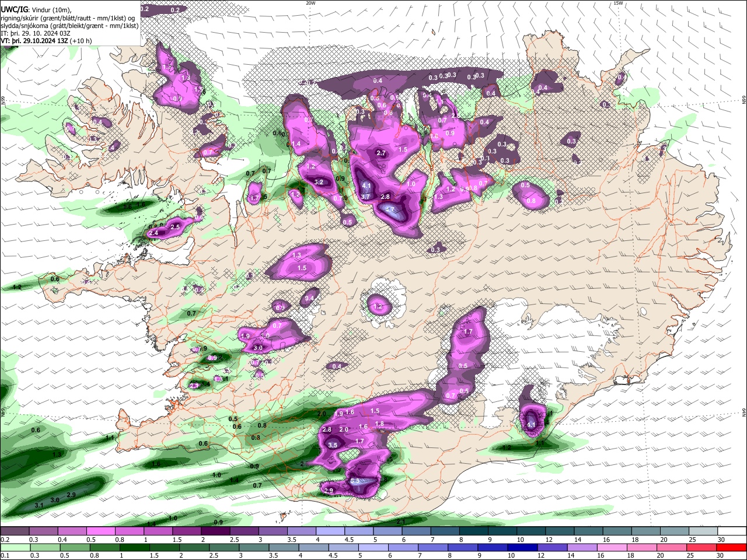747x560 pixels.
Task: Click the '2.7' precipitation value in the north
Action: tap(381, 153)
